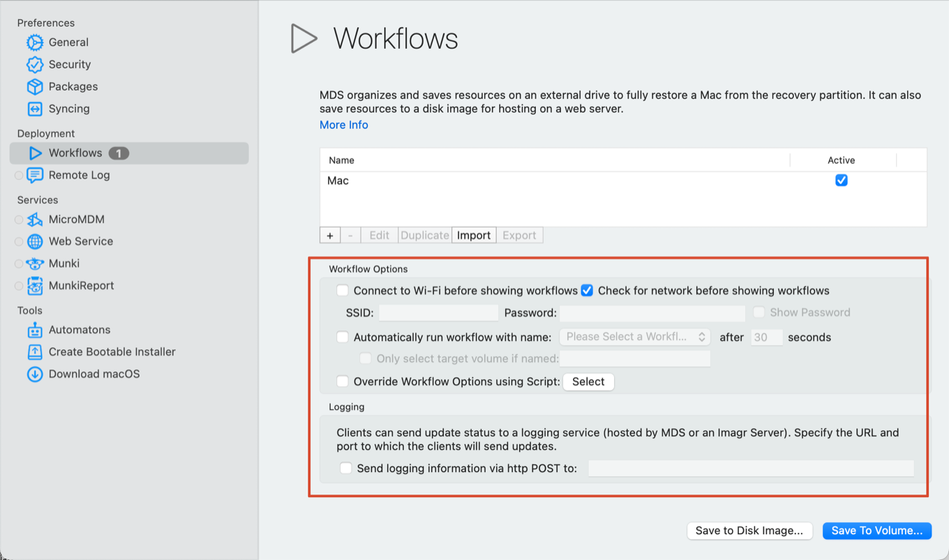
Task: Toggle MicroMDM service status indicator
Action: [19, 220]
